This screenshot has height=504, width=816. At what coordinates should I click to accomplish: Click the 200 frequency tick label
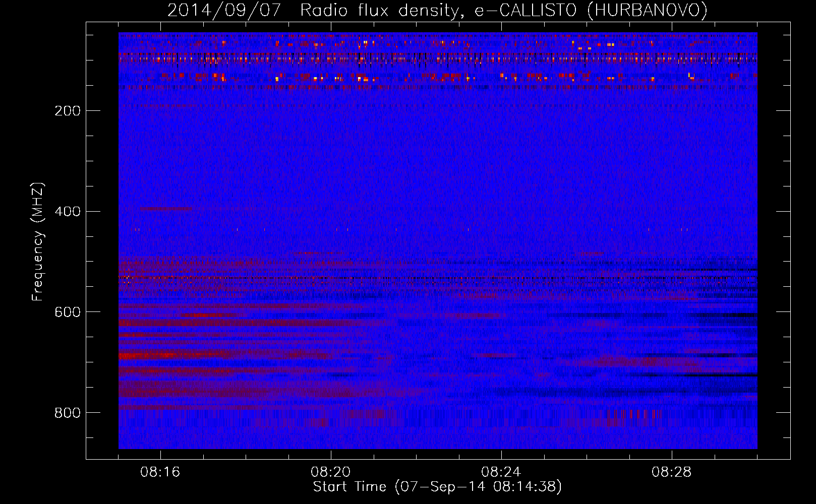coord(68,111)
